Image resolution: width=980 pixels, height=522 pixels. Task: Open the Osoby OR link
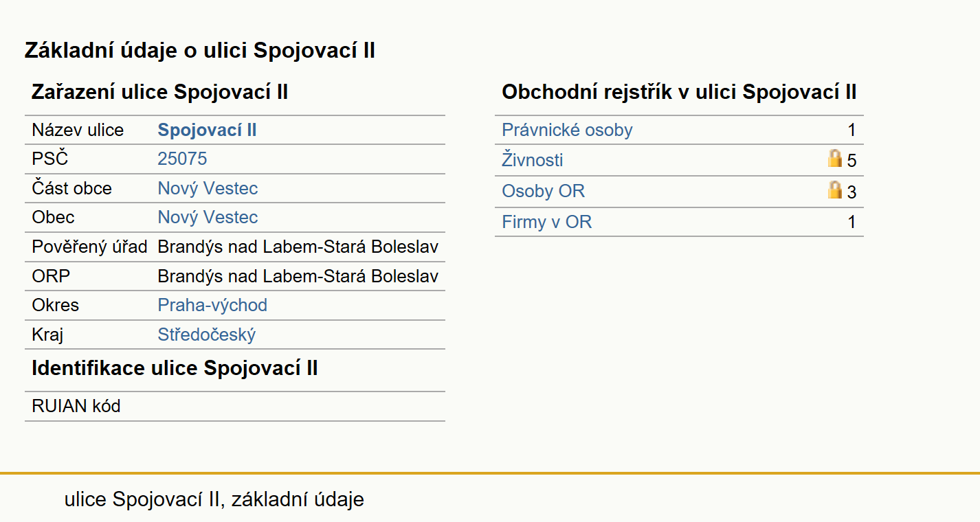pyautogui.click(x=543, y=191)
